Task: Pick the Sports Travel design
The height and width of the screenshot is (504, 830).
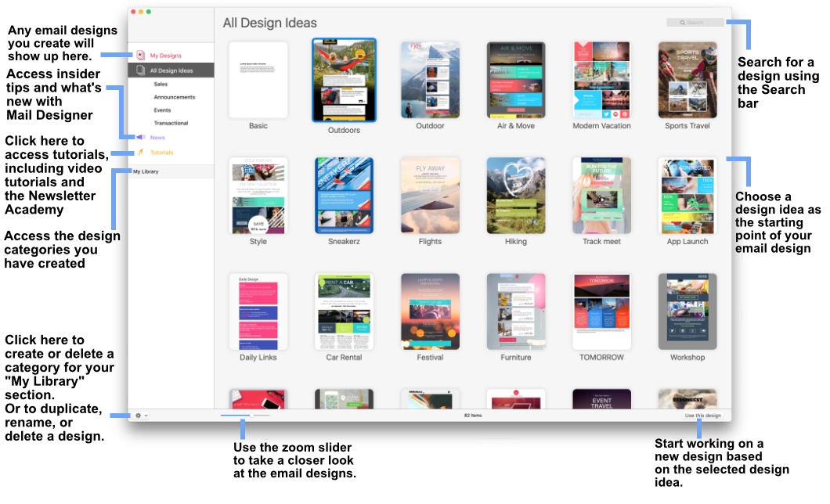Action: pyautogui.click(x=687, y=80)
